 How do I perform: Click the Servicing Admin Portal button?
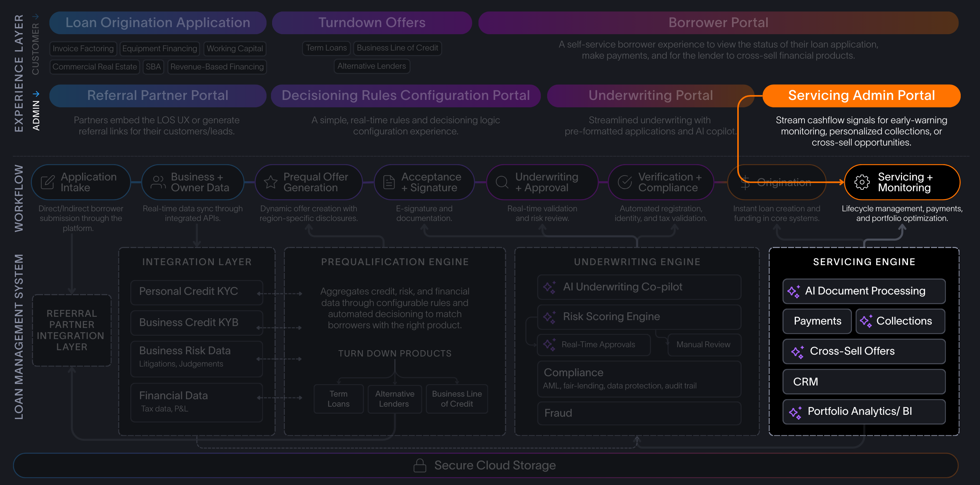coord(861,95)
